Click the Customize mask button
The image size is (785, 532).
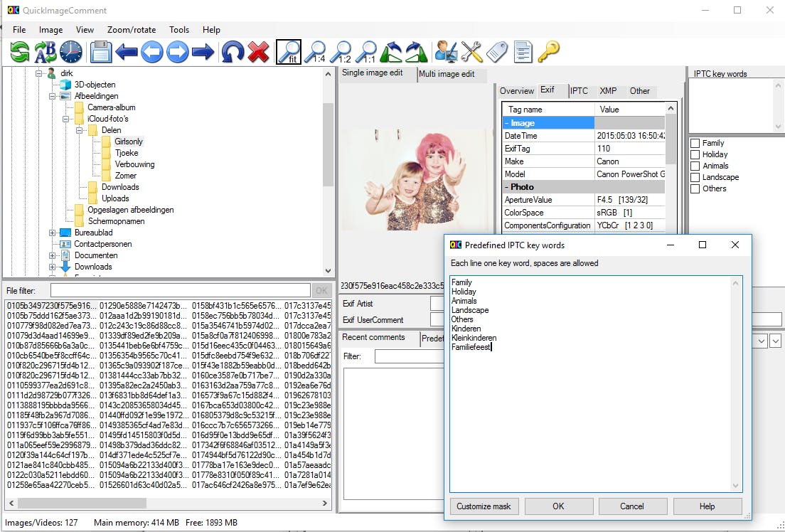[x=484, y=506]
